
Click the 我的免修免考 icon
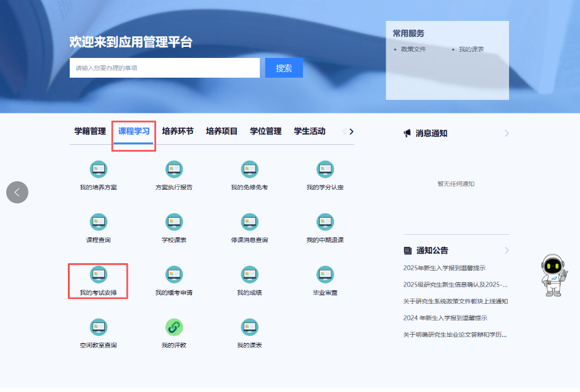tap(249, 169)
